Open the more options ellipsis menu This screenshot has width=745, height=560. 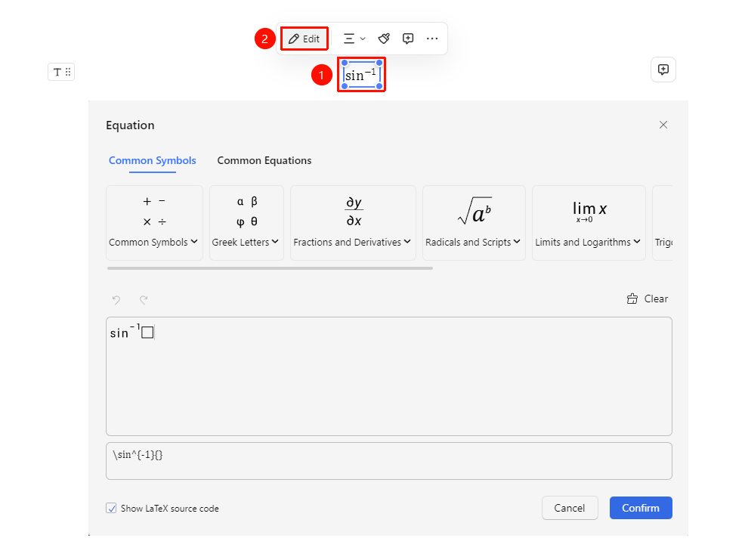coord(432,39)
